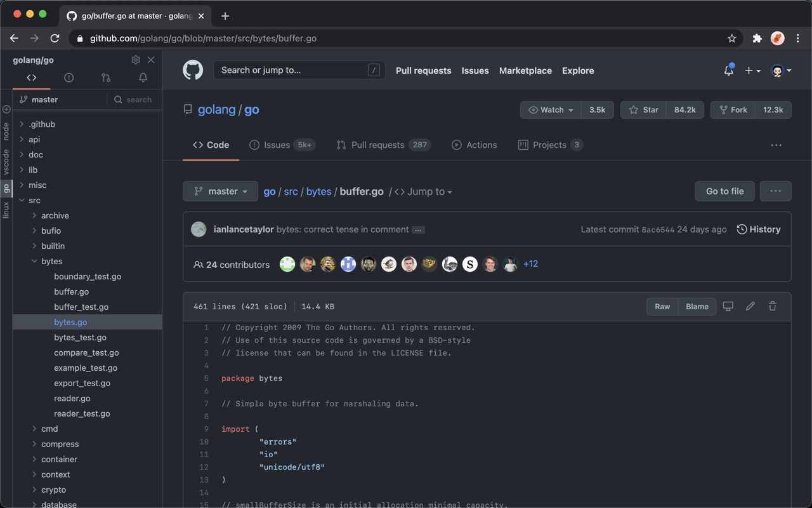This screenshot has height=508, width=812.
Task: Star the golang/go repository
Action: [643, 110]
